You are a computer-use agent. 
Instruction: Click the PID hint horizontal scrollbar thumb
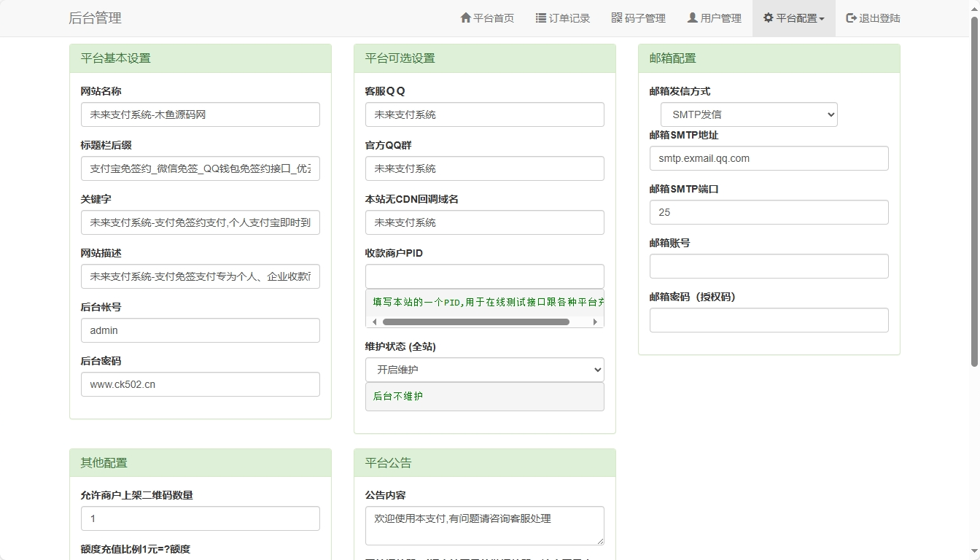click(476, 322)
